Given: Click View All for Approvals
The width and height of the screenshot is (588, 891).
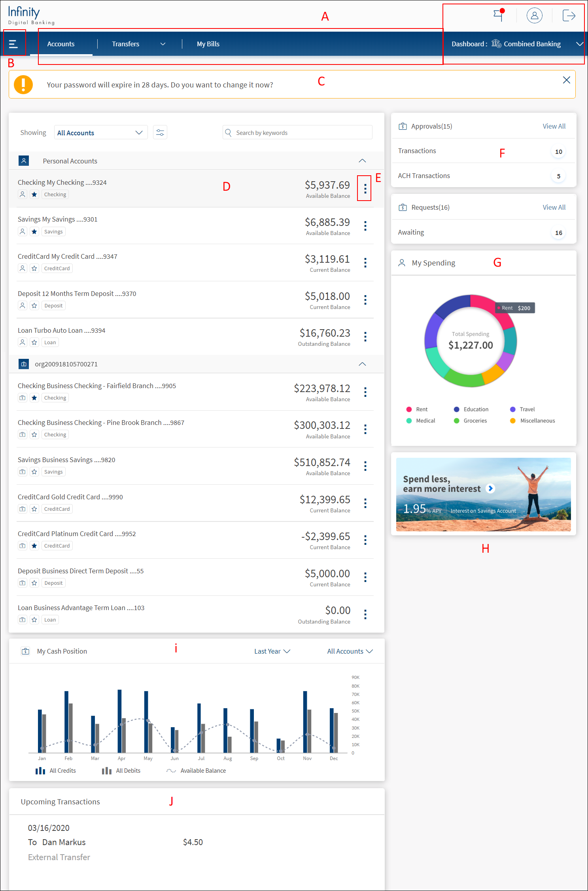Looking at the screenshot, I should pyautogui.click(x=554, y=126).
